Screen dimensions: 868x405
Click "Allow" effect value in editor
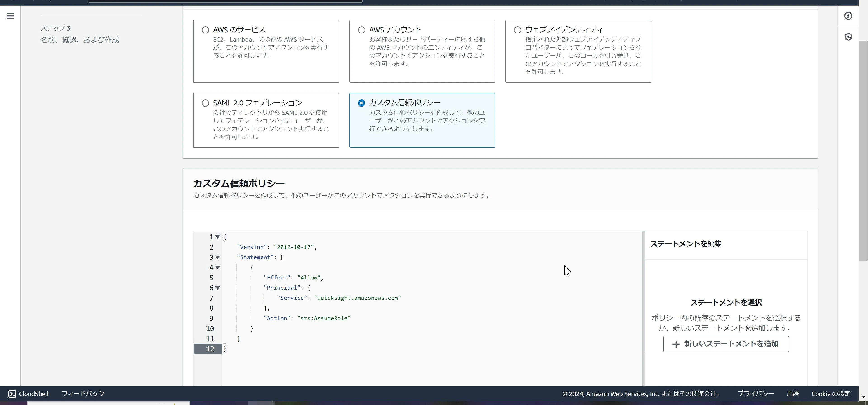tap(309, 277)
